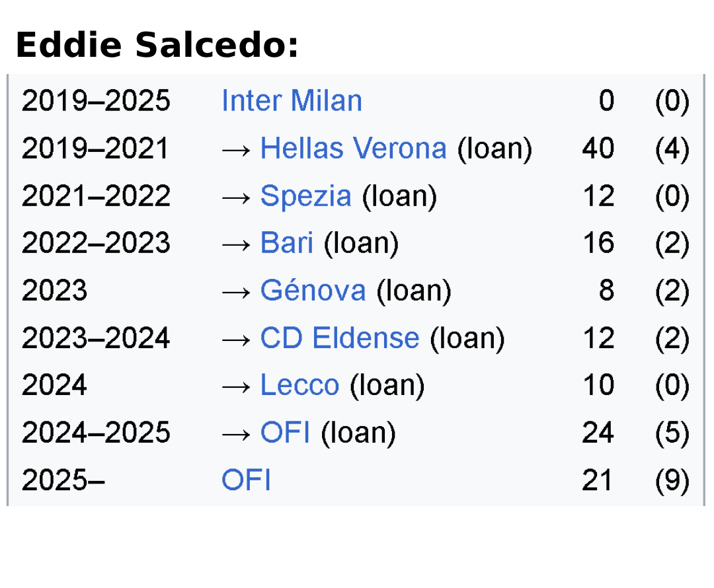Viewport: 714px width, 588px height.
Task: Follow the Bari club link
Action: [x=286, y=243]
